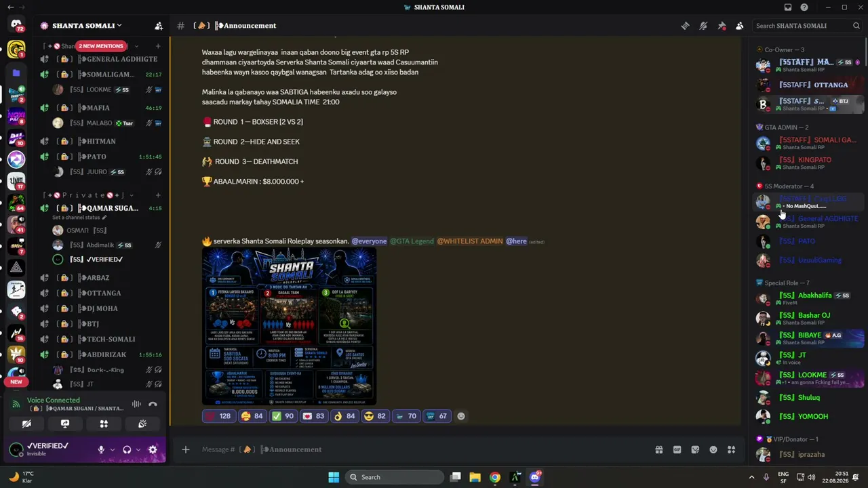868x488 pixels.
Task: Start an activity from voice panel
Action: tap(104, 424)
